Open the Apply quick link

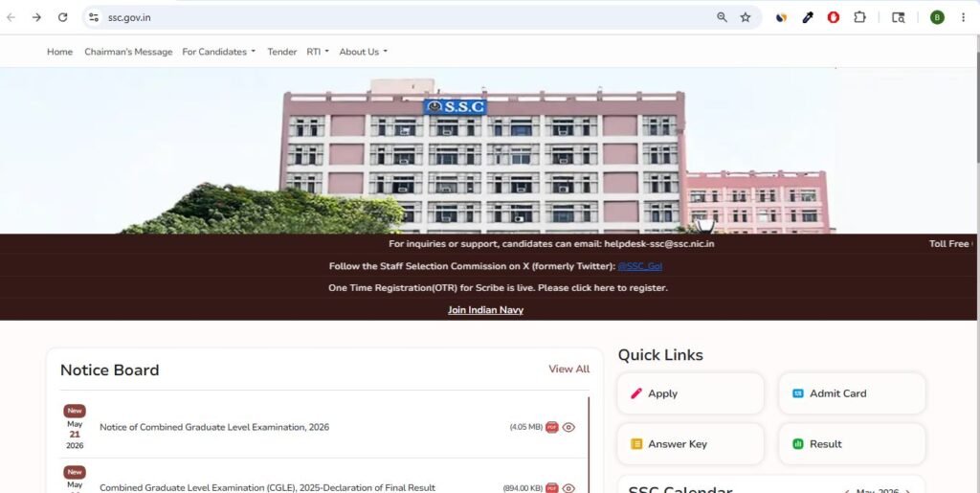(690, 393)
